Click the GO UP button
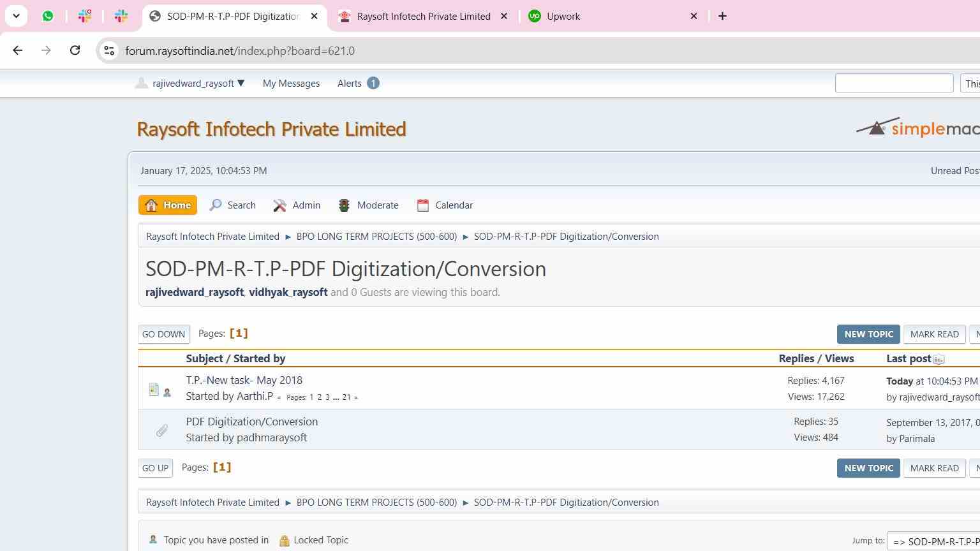Image resolution: width=980 pixels, height=551 pixels. 155,468
